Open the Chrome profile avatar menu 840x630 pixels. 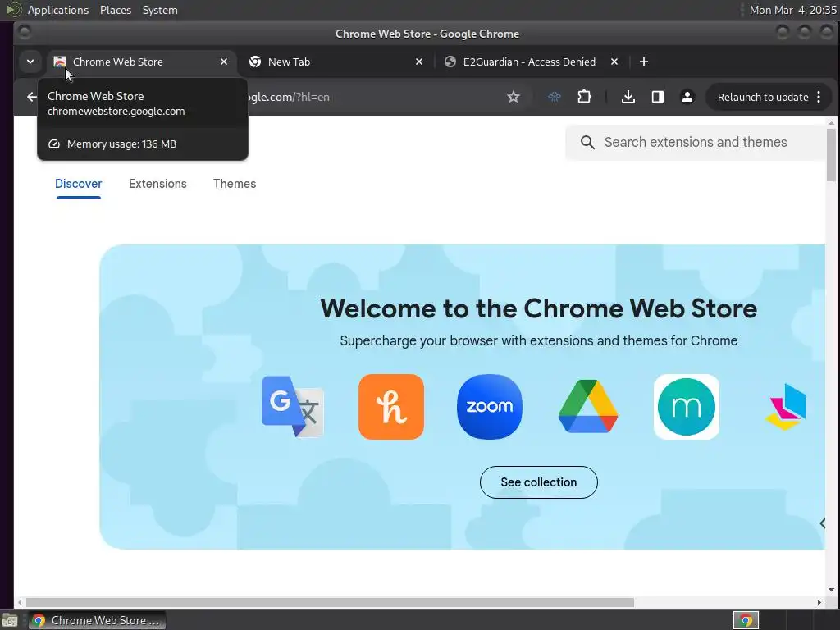687,97
